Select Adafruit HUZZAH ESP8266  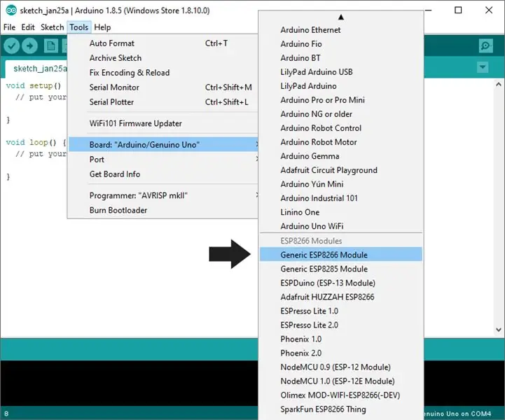point(340,297)
